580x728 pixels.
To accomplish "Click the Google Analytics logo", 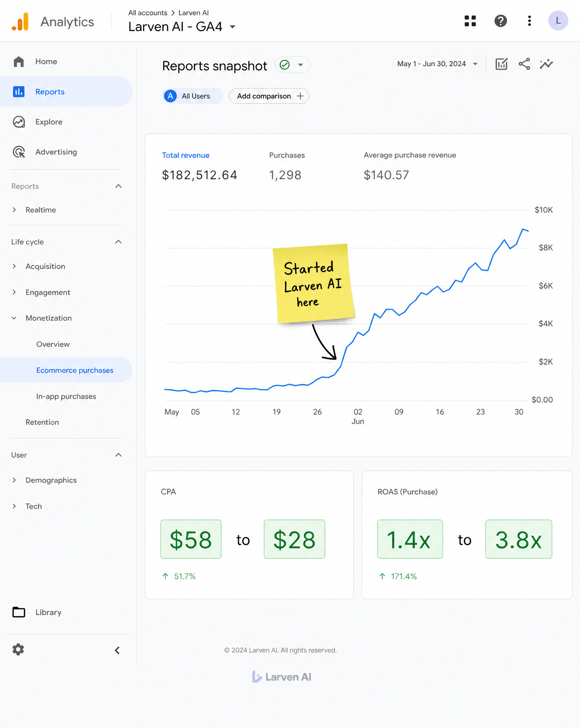I will [20, 21].
